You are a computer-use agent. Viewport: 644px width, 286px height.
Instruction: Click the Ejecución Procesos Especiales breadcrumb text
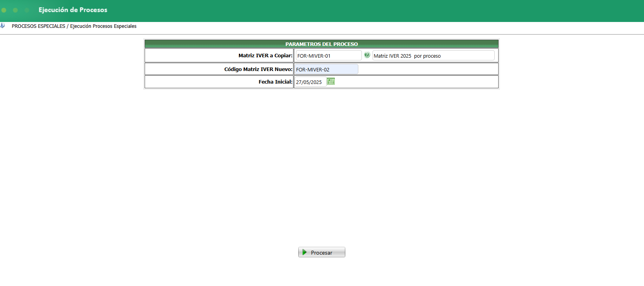103,26
